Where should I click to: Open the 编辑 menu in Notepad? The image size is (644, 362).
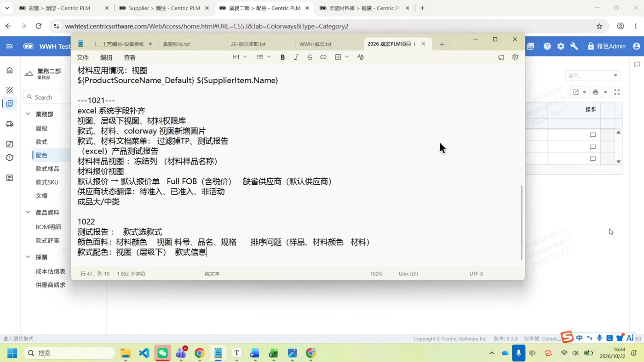(106, 57)
